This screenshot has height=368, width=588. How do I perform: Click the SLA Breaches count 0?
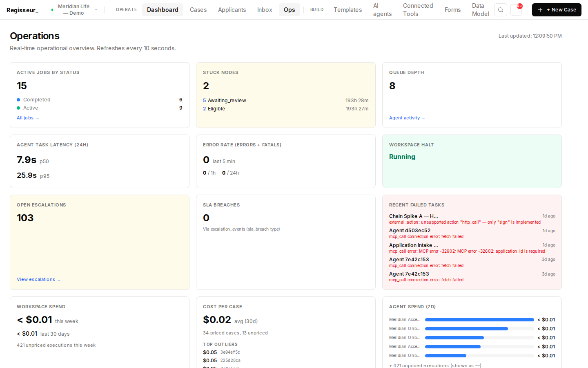[206, 218]
